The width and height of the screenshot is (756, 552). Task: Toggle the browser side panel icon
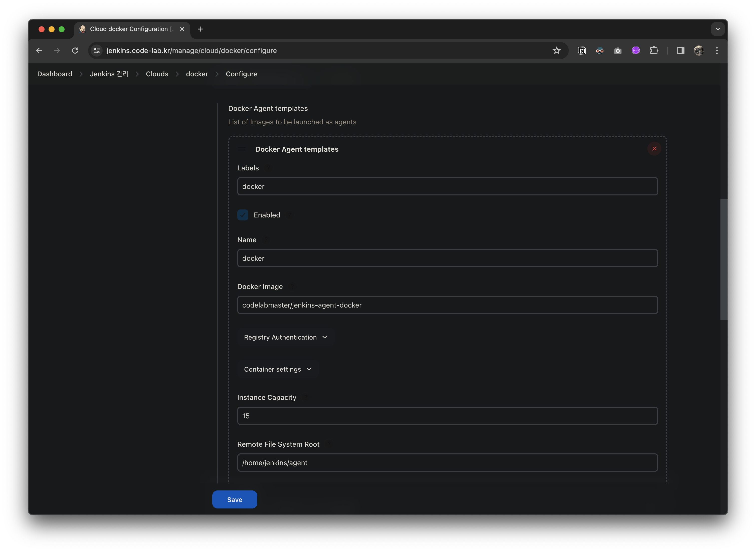click(x=680, y=51)
